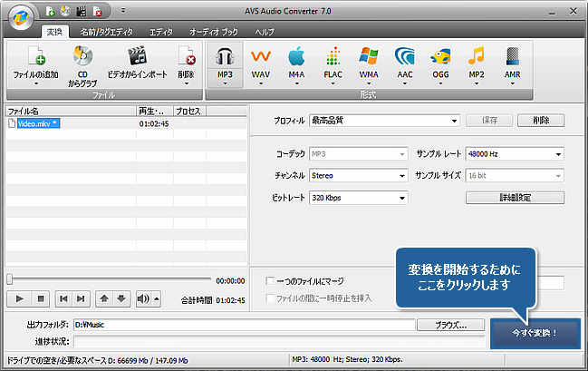Screen dimensions: 588x371
Task: Expand the arrow under the WAV format
Action: click(261, 83)
